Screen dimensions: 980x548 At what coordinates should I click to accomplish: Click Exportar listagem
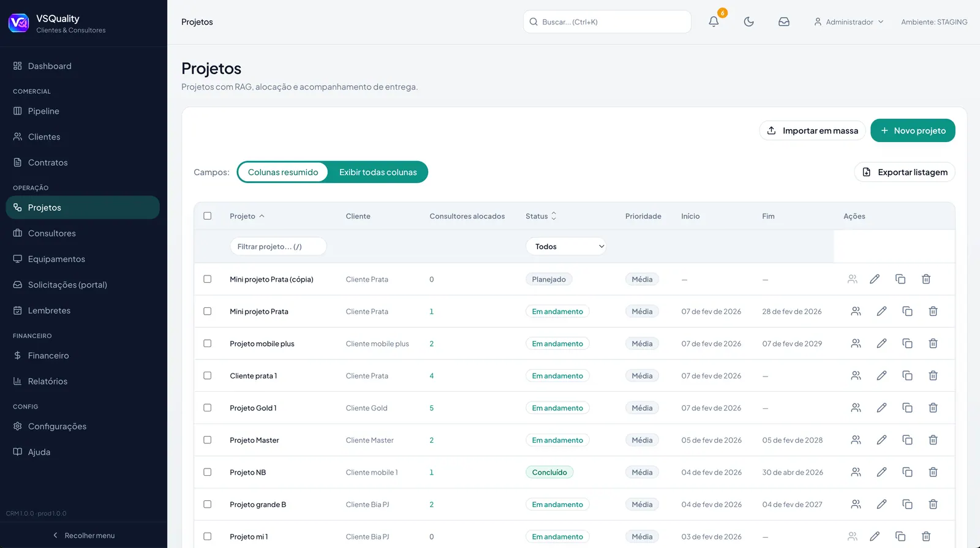click(905, 172)
